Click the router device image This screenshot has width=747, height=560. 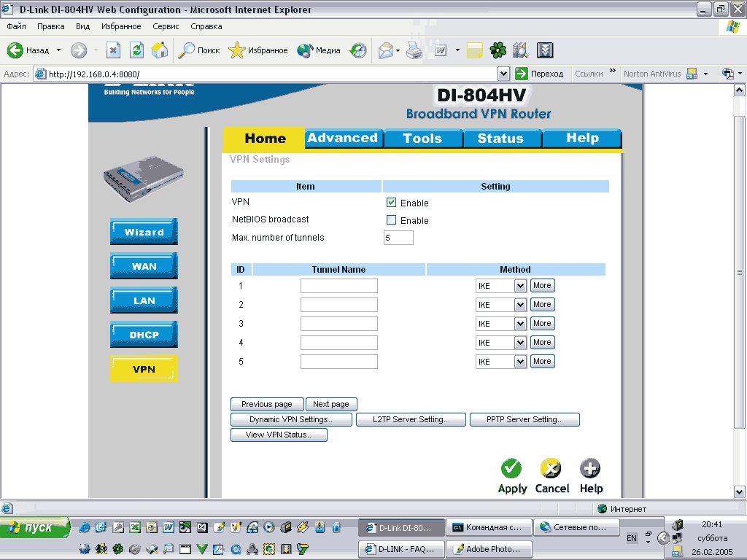tap(144, 178)
